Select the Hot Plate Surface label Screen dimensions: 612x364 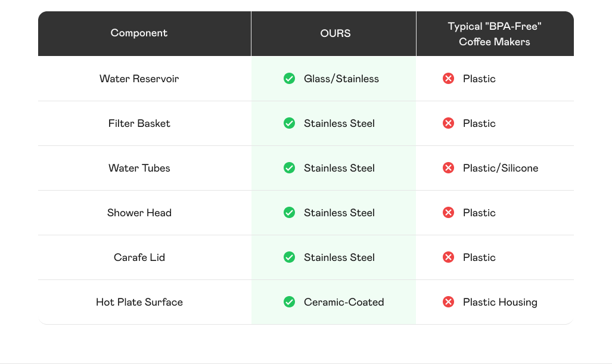[x=139, y=302]
